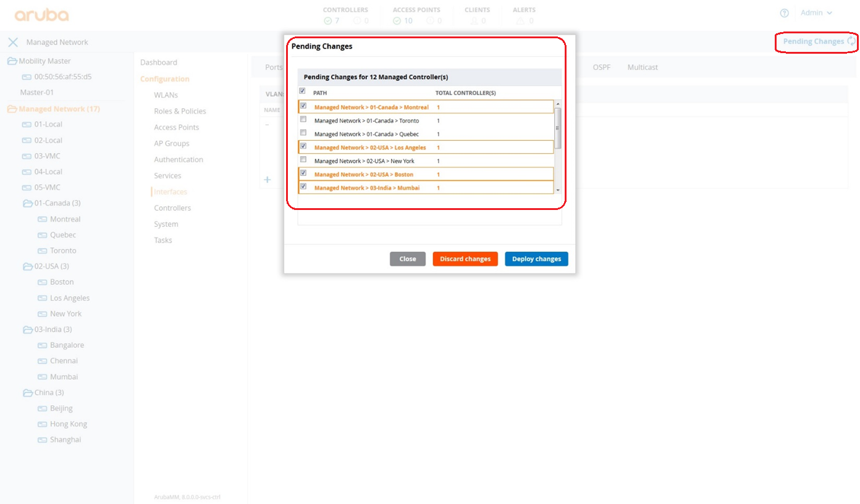Check the 01-Canada > Quebec checkbox
Image resolution: width=860 pixels, height=504 pixels.
[x=303, y=132]
